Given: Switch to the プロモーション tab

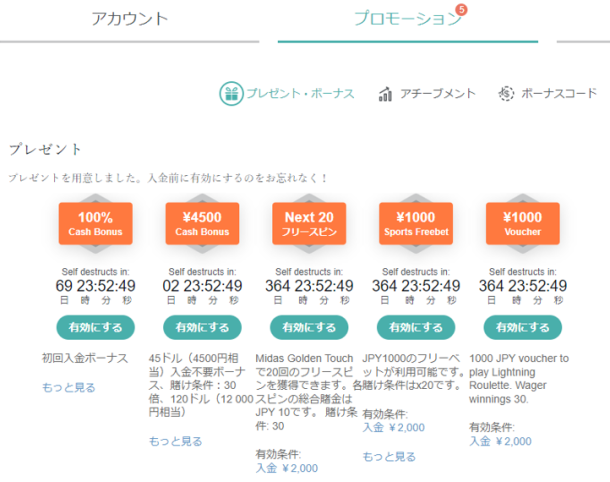Looking at the screenshot, I should tap(407, 19).
